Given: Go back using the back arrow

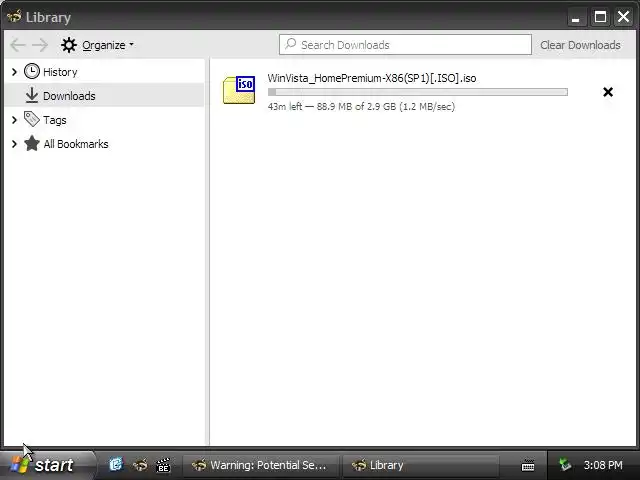Looking at the screenshot, I should [18, 45].
